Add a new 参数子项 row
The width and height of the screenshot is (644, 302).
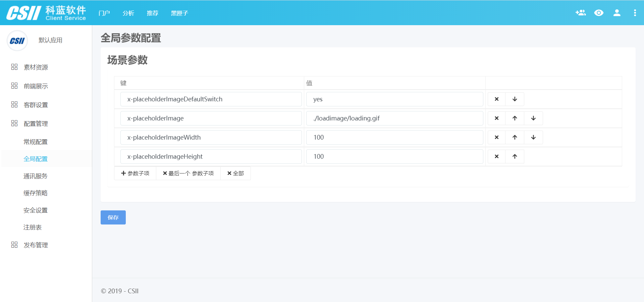pyautogui.click(x=135, y=173)
